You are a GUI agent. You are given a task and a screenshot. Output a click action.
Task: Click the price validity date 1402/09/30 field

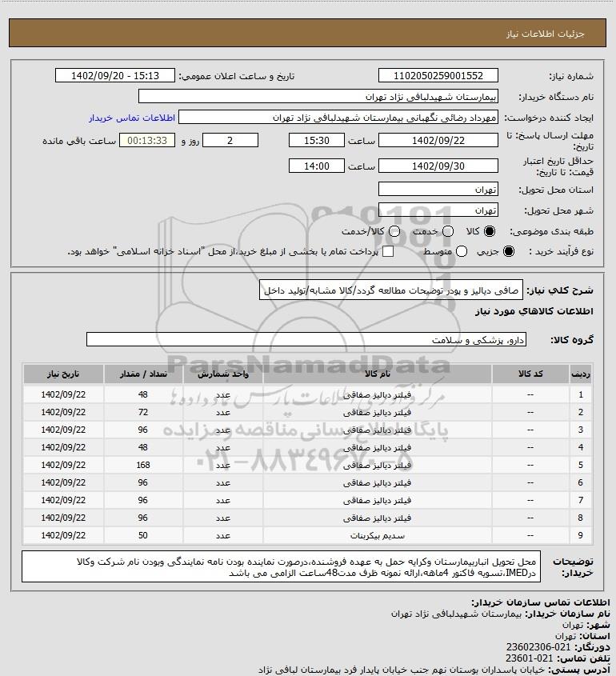[x=438, y=166]
